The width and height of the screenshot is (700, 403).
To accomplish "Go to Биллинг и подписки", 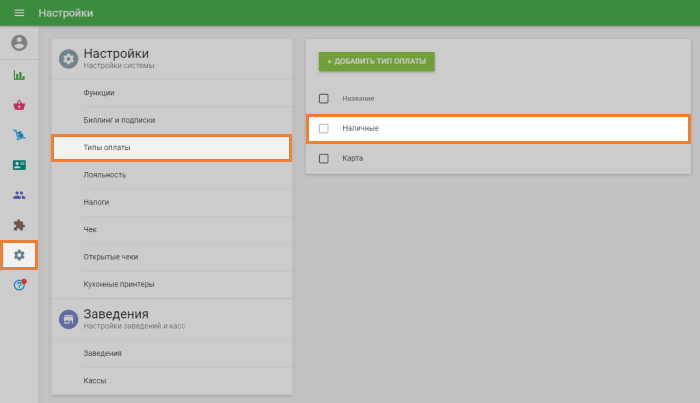I will point(119,120).
